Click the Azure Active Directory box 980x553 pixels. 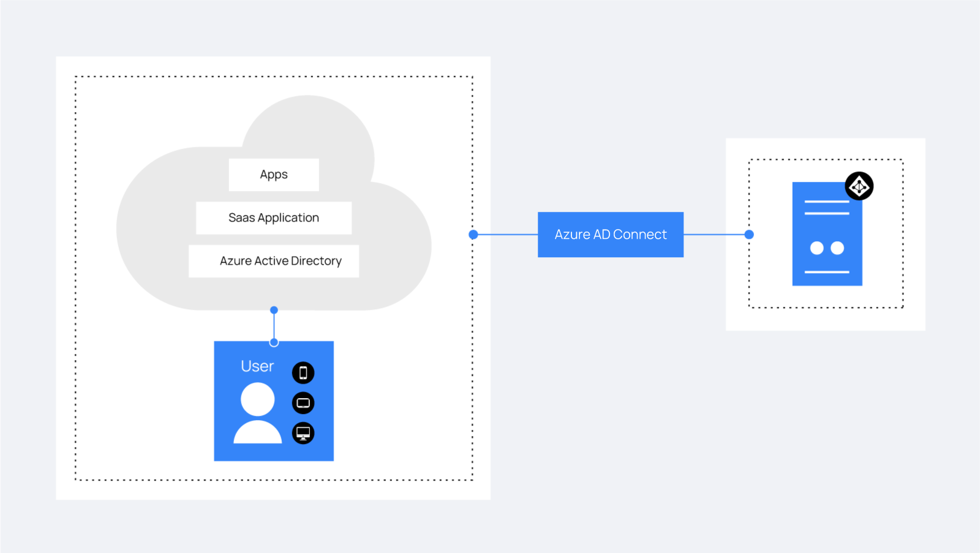pos(274,261)
